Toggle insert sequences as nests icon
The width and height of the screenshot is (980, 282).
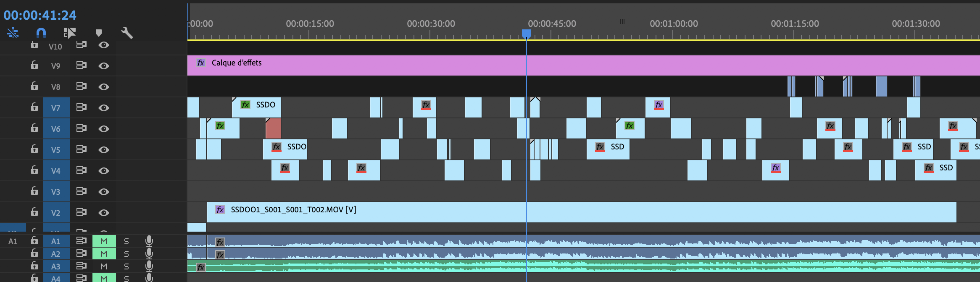coord(13,33)
